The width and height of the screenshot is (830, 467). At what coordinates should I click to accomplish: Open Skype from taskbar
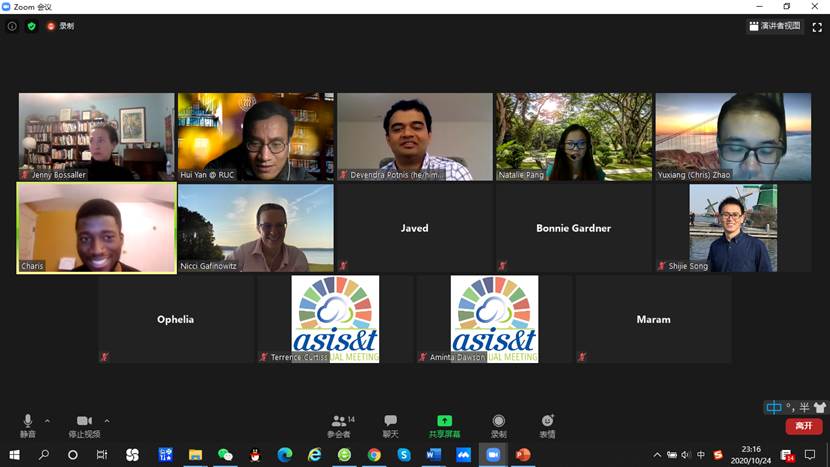404,455
